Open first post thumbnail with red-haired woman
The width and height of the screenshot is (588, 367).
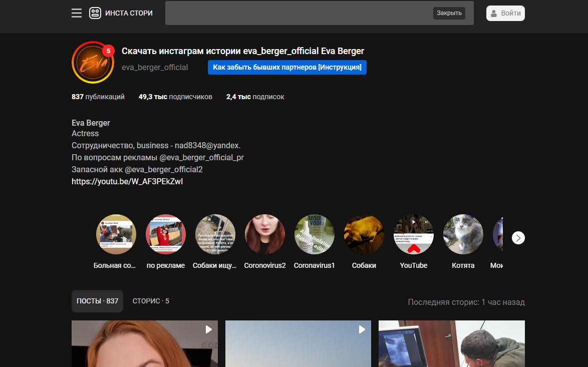tap(145, 344)
